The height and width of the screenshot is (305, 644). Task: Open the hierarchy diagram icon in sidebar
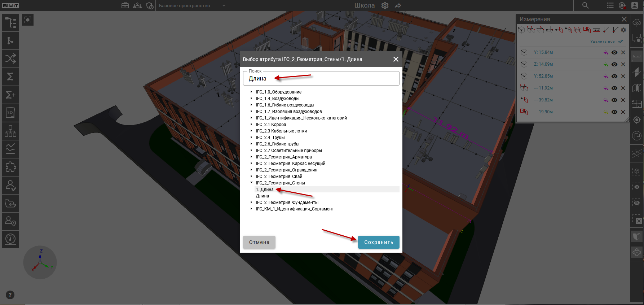coord(10,131)
